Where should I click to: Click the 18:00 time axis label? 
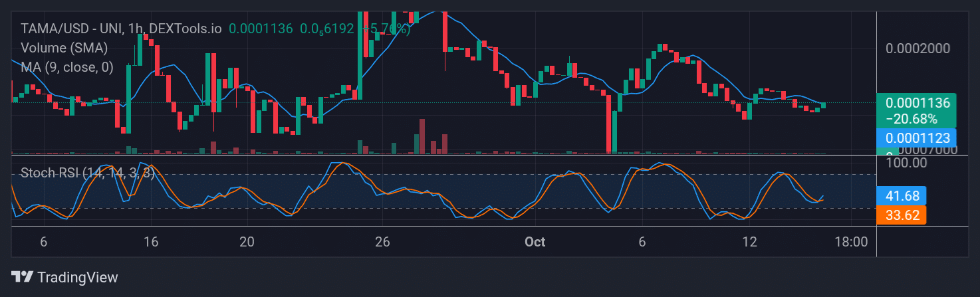pos(850,242)
